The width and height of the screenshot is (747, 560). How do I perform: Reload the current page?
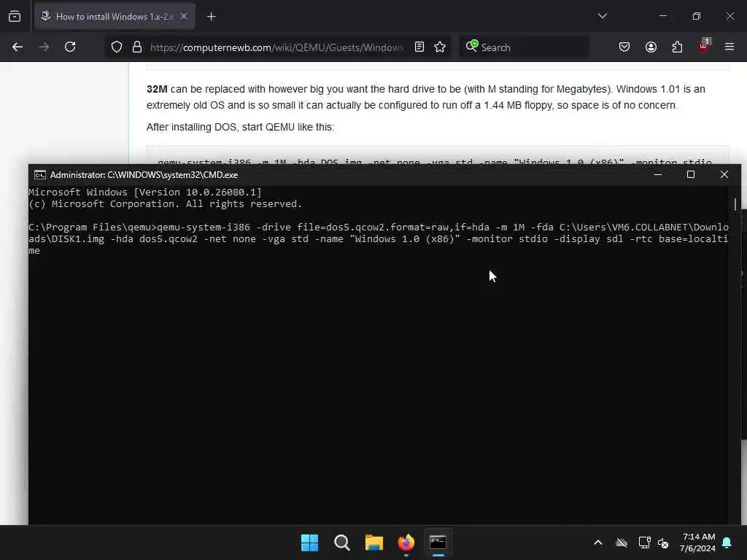coord(70,47)
